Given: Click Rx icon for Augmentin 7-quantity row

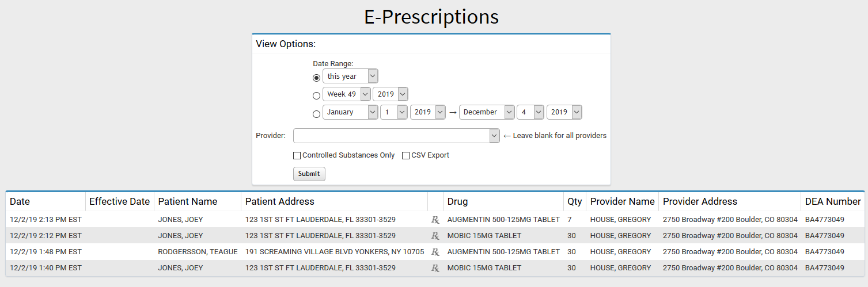Looking at the screenshot, I should click(x=435, y=220).
